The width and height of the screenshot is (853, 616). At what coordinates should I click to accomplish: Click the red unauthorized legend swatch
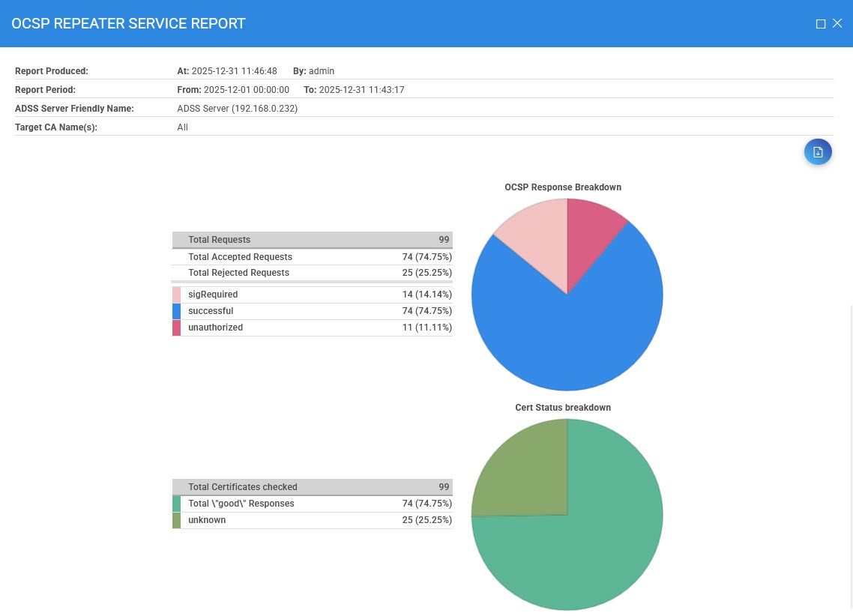tap(177, 328)
